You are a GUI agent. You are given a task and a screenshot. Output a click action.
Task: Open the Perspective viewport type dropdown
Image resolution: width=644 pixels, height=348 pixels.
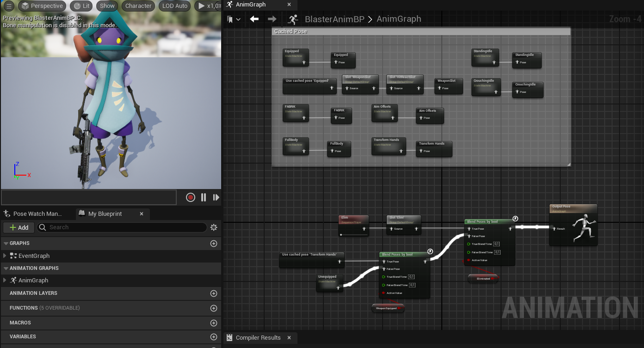point(42,6)
